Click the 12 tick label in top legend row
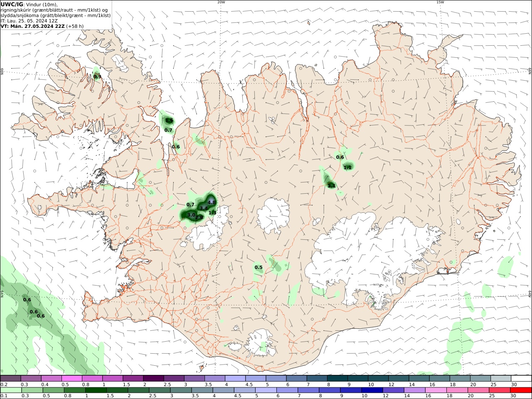 pyautogui.click(x=391, y=384)
